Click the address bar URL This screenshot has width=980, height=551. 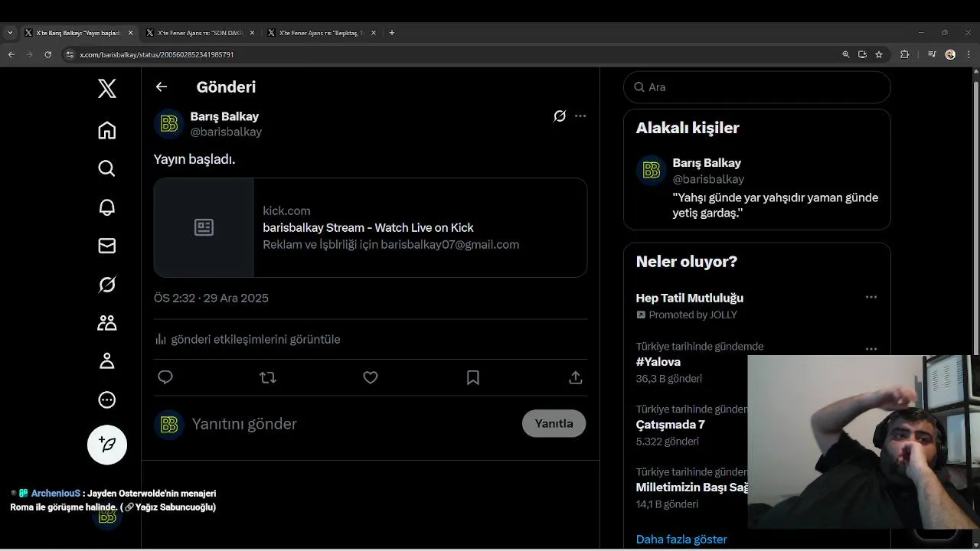(x=157, y=55)
